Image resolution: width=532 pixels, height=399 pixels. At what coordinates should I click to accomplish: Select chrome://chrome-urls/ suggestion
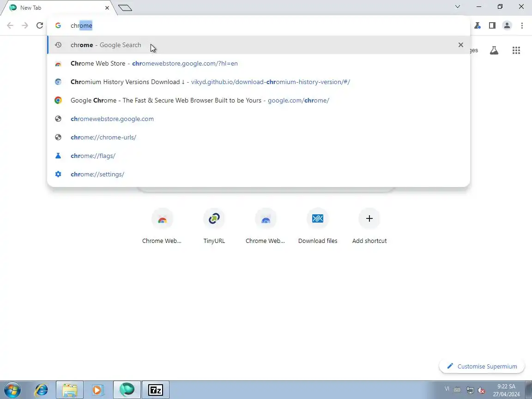(x=259, y=138)
